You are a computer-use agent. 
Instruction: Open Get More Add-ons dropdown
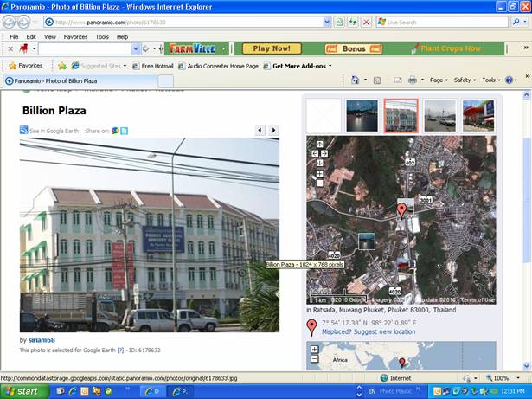click(330, 67)
